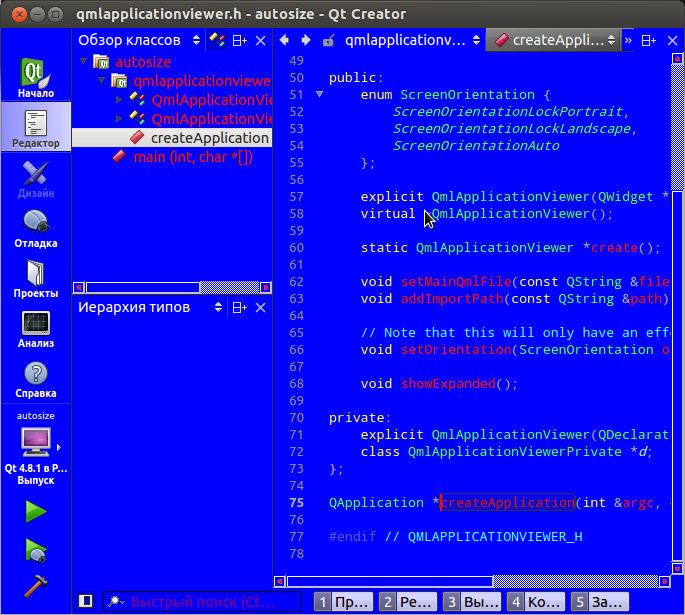Split the Обзор классов panel
Viewport: 685px width, 615px height.
pyautogui.click(x=239, y=41)
